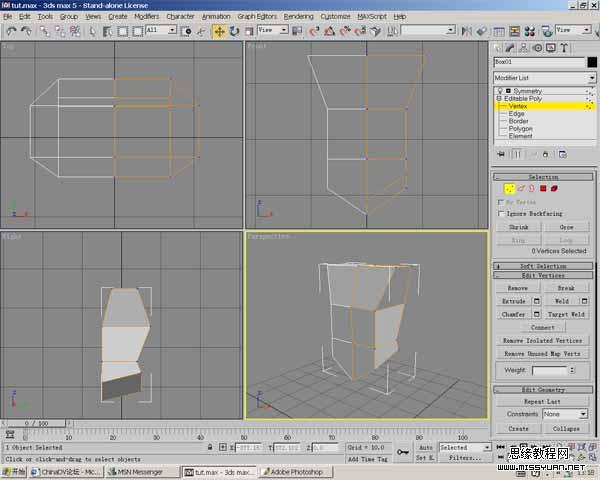This screenshot has width=600, height=480.
Task: Click the Collapse button in Edit Geometry
Action: (566, 429)
